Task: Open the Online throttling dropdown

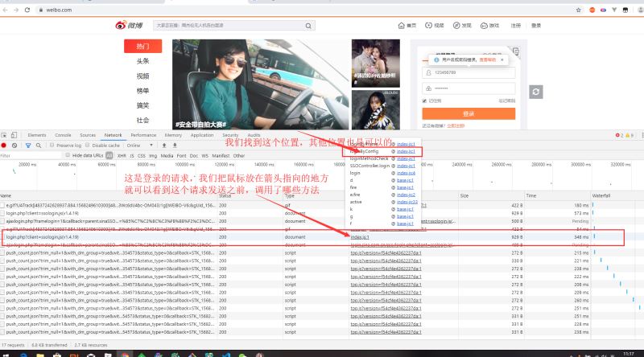Action: 139,146
